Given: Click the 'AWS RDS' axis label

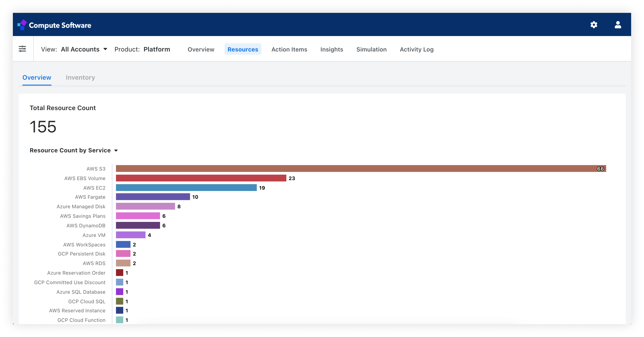Looking at the screenshot, I should point(94,263).
